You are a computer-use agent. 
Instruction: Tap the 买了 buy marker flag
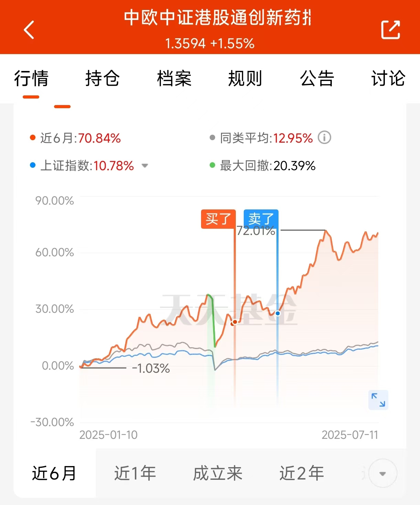(x=218, y=219)
